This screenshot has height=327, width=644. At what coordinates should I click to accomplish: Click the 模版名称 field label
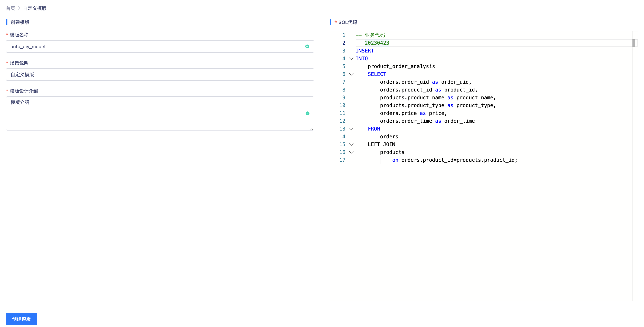coord(19,35)
